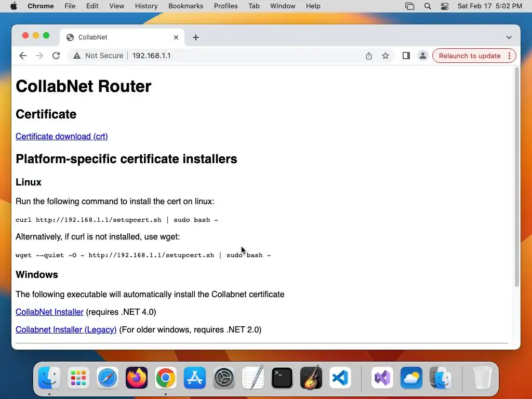The image size is (532, 399).
Task: Open Visual Studio Code from the dock
Action: pos(340,378)
